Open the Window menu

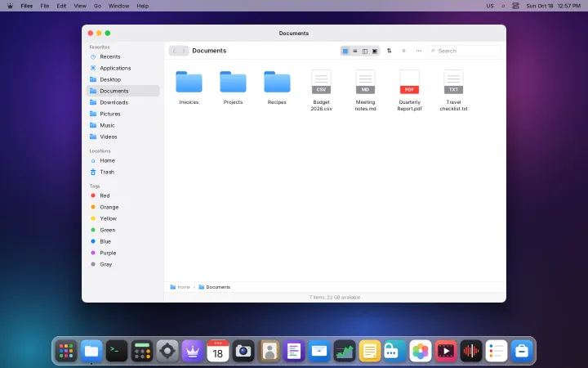pos(119,6)
